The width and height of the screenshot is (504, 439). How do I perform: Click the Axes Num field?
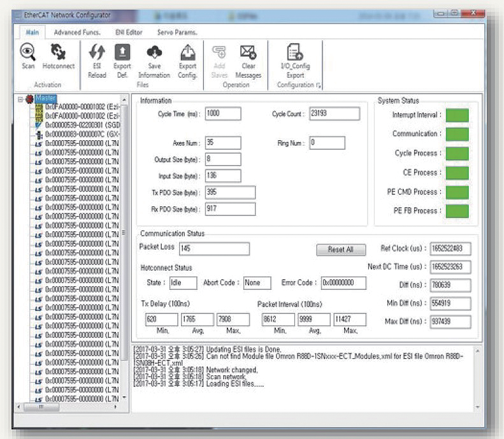pos(223,143)
